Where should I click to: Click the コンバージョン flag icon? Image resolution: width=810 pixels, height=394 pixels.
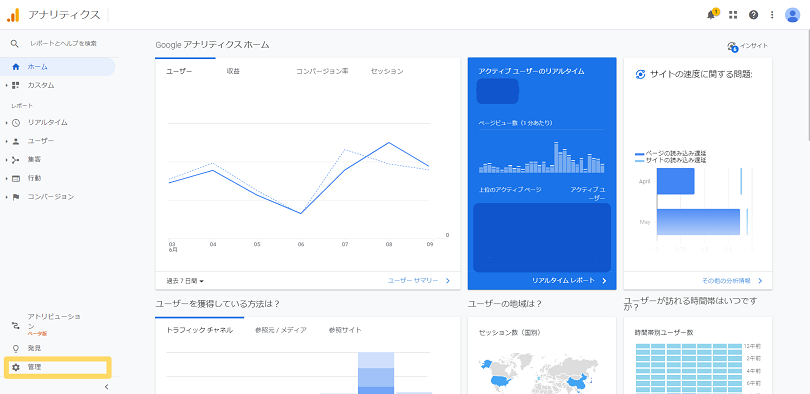click(x=15, y=197)
